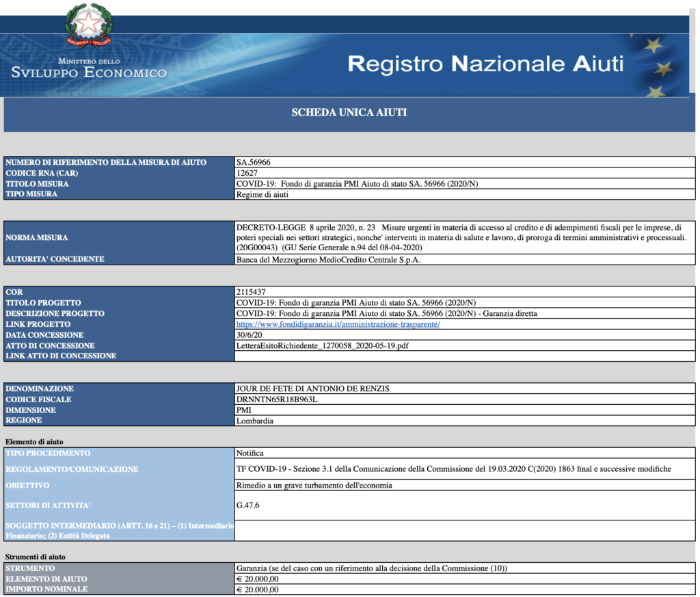Click Banca del Mezzogiorno MedioCredito Centrale value

pyautogui.click(x=328, y=259)
